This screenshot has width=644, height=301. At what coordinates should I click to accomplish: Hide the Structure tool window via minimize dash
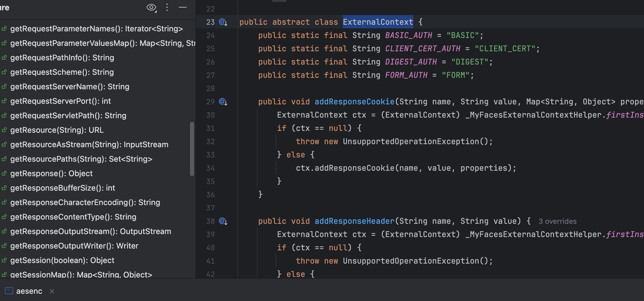(183, 8)
